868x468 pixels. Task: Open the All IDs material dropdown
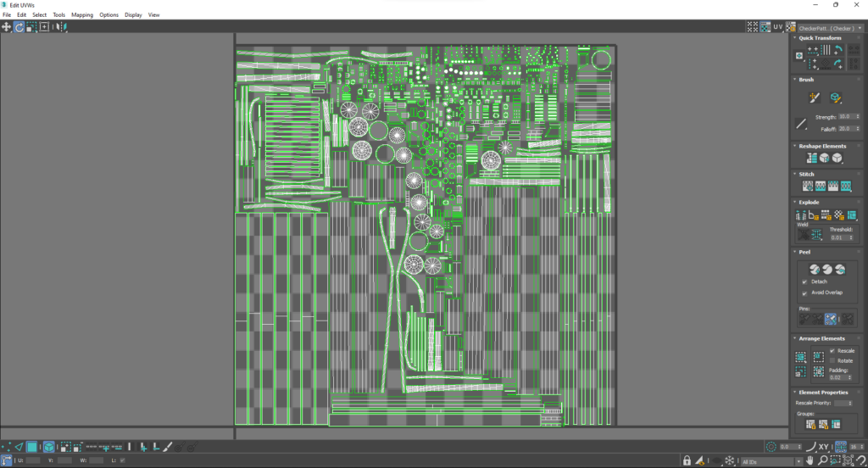771,461
